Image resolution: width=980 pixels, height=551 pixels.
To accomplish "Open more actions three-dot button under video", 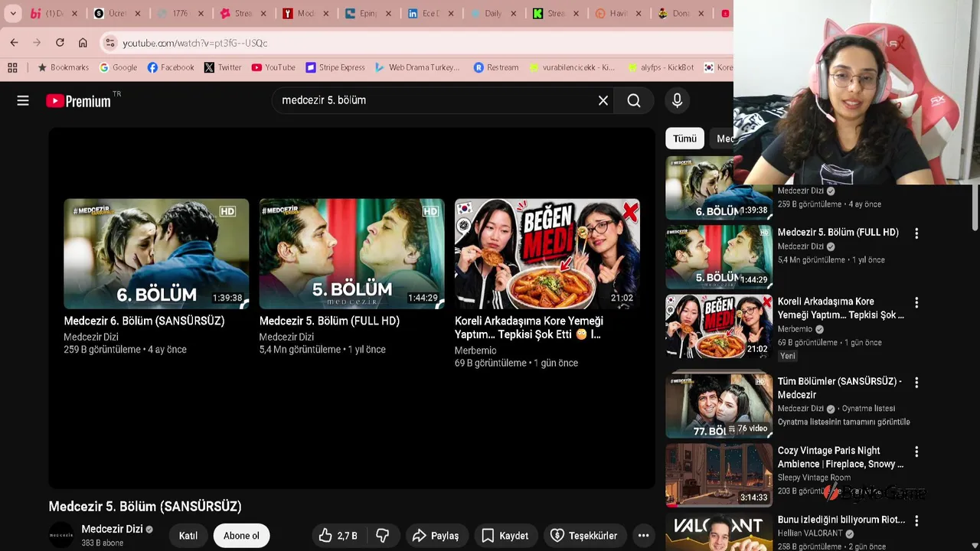I will (x=644, y=536).
